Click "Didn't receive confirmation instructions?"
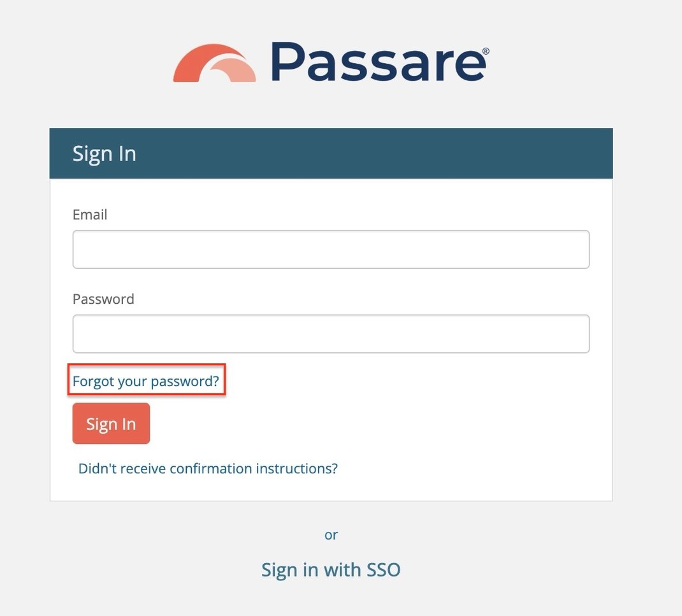 (x=207, y=468)
